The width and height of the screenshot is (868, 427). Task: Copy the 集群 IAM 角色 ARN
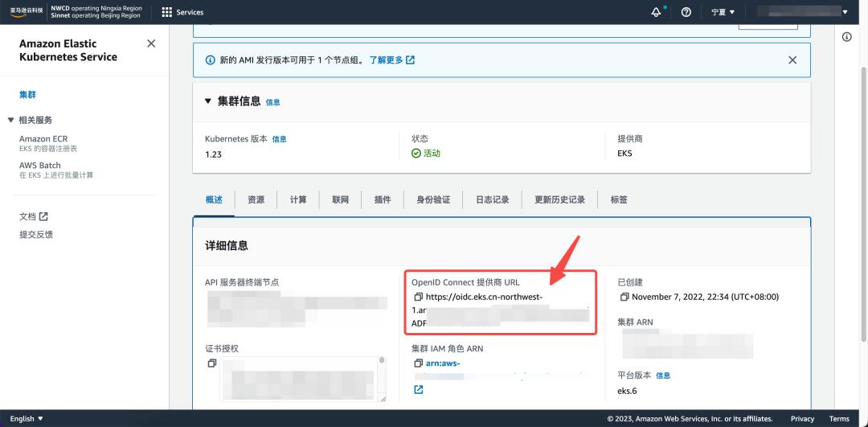419,363
